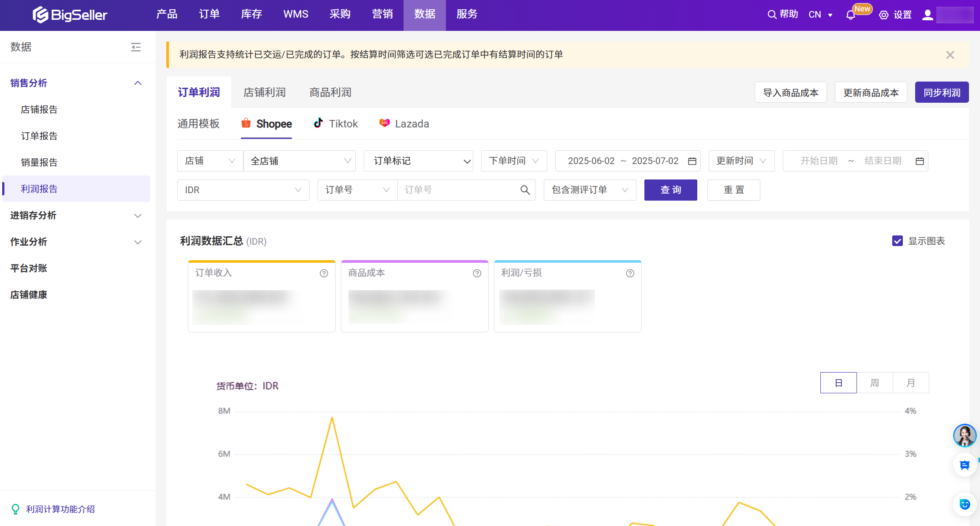Select the 日 chart granularity
Screen dimensions: 980x526
pyautogui.click(x=838, y=383)
